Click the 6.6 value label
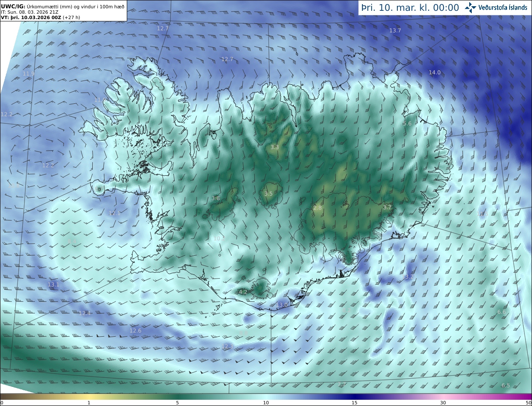532x406 pixels. [x=501, y=312]
